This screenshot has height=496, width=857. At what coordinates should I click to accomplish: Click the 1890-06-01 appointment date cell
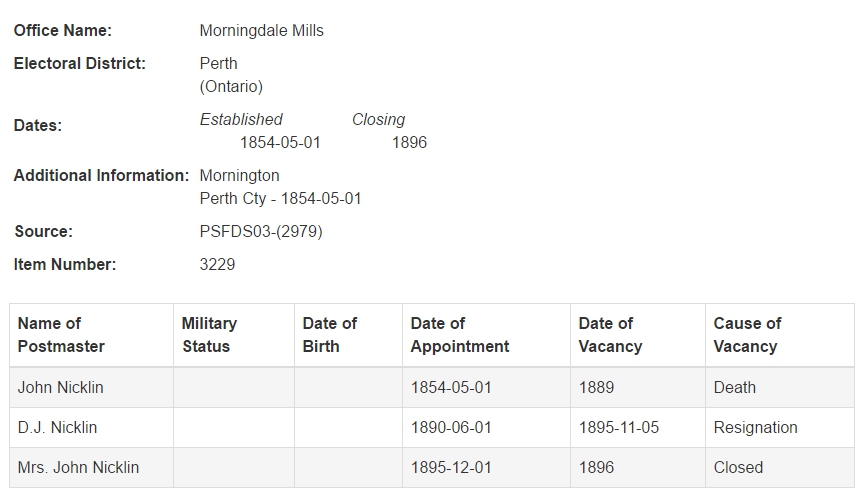pyautogui.click(x=486, y=427)
